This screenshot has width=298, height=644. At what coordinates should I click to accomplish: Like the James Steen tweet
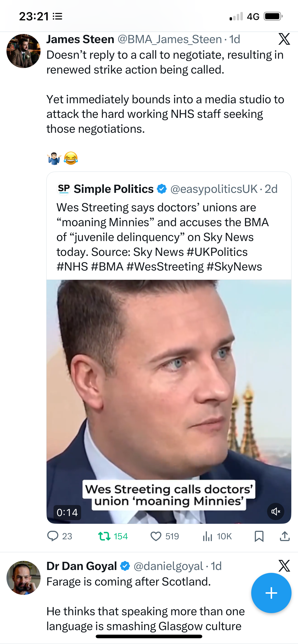pos(156,536)
